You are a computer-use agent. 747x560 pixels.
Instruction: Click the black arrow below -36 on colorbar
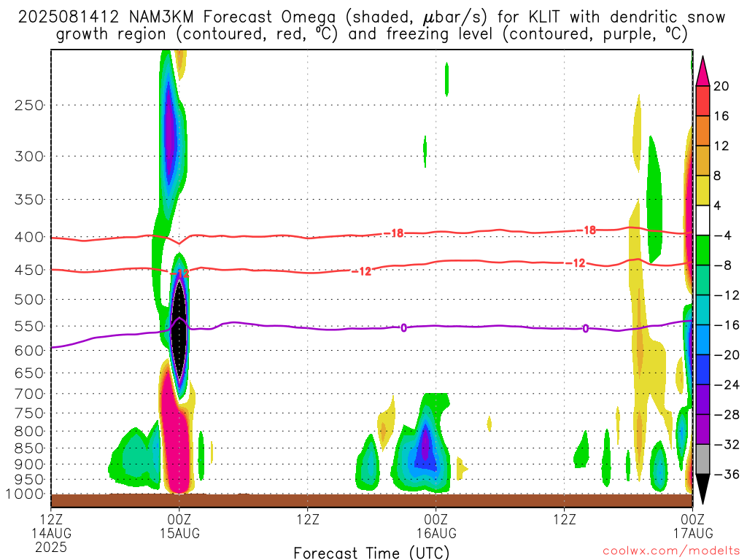(x=703, y=488)
